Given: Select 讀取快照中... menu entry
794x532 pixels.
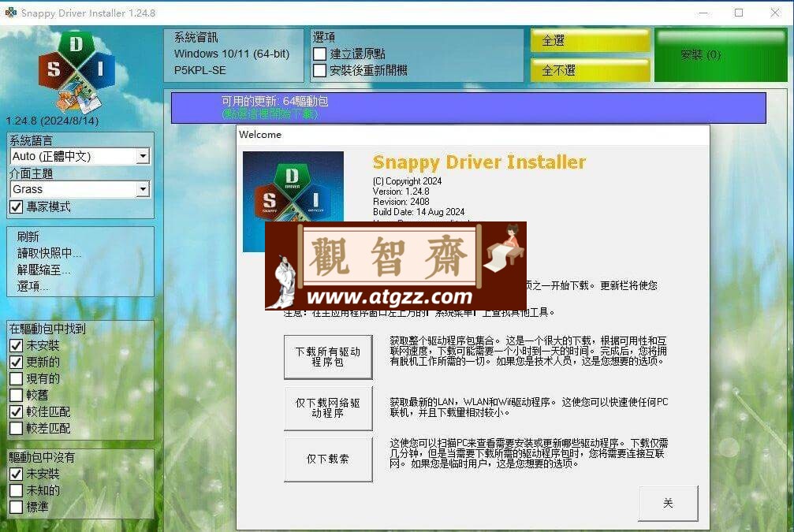Looking at the screenshot, I should pyautogui.click(x=49, y=253).
